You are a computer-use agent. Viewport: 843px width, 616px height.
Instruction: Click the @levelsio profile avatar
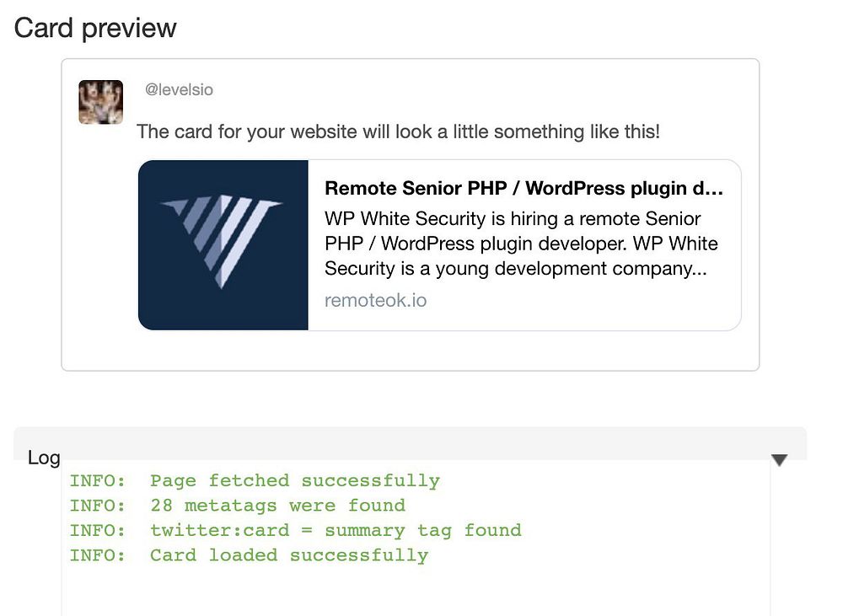pyautogui.click(x=101, y=102)
